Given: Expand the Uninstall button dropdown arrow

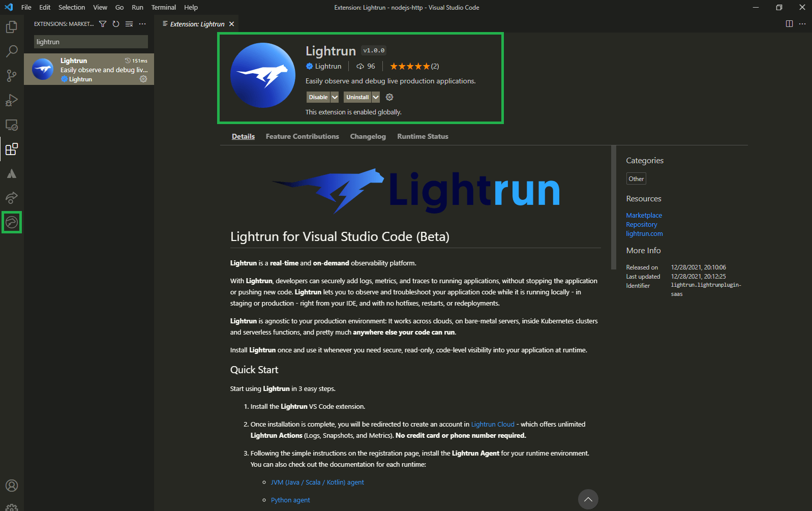Looking at the screenshot, I should click(376, 97).
